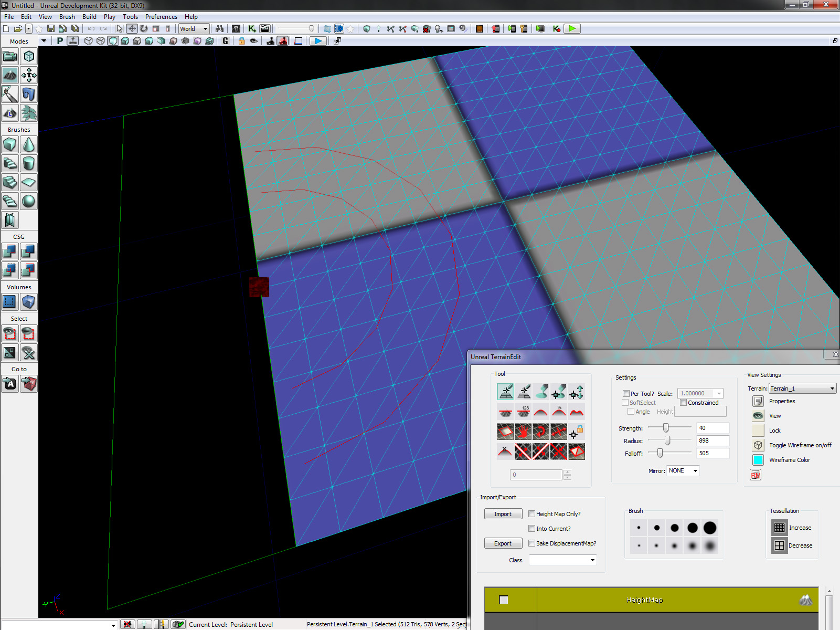Open the Scale value dropdown
This screenshot has height=630, width=840.
(719, 393)
